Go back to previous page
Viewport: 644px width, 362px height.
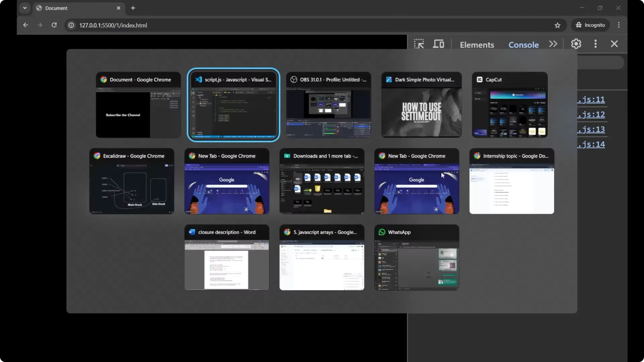(25, 25)
